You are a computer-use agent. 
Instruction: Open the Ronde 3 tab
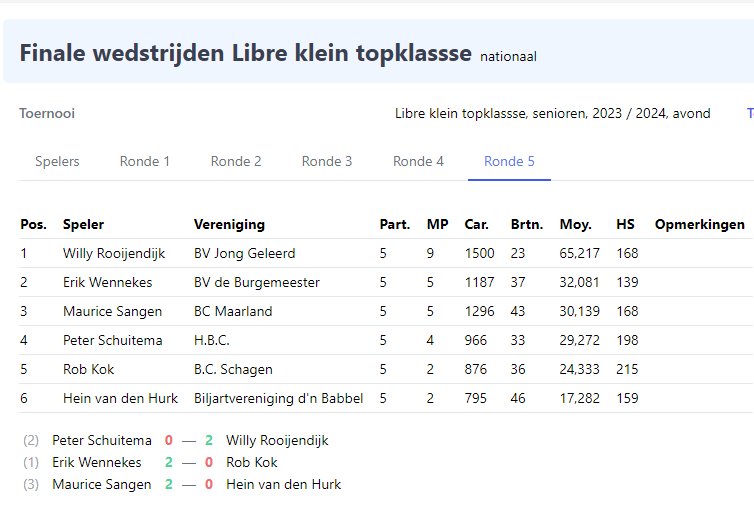pos(327,161)
